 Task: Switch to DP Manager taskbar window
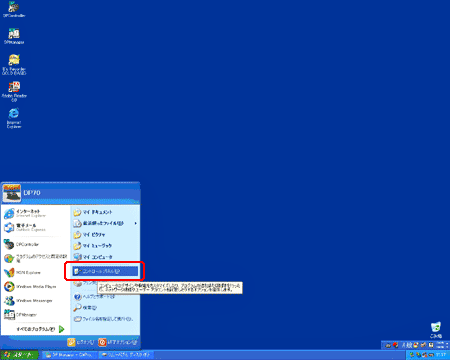[x=69, y=355]
